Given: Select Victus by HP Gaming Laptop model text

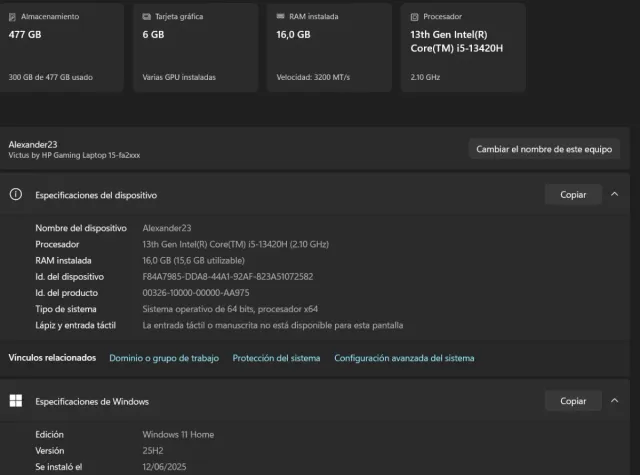Looking at the screenshot, I should (x=74, y=155).
